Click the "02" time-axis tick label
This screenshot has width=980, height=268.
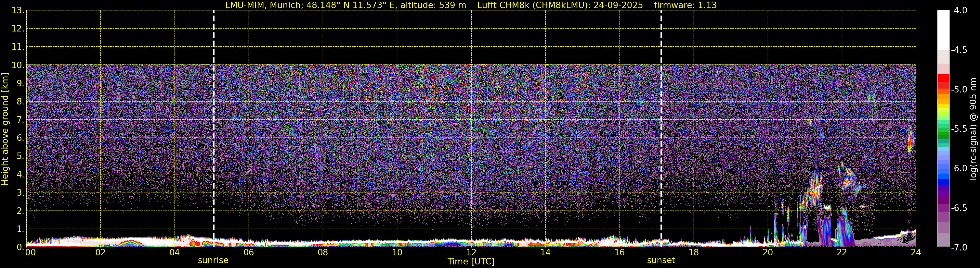coord(100,252)
